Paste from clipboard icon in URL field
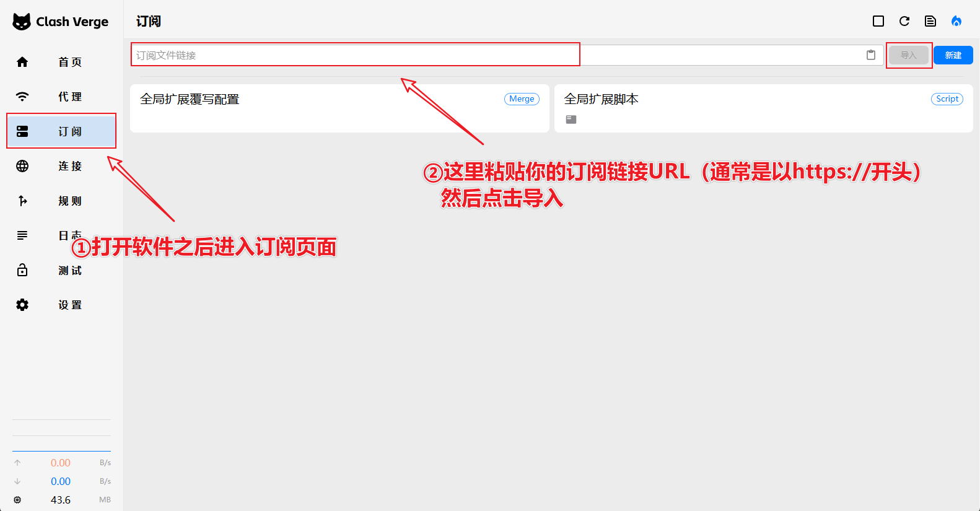This screenshot has width=980, height=511. (x=871, y=55)
